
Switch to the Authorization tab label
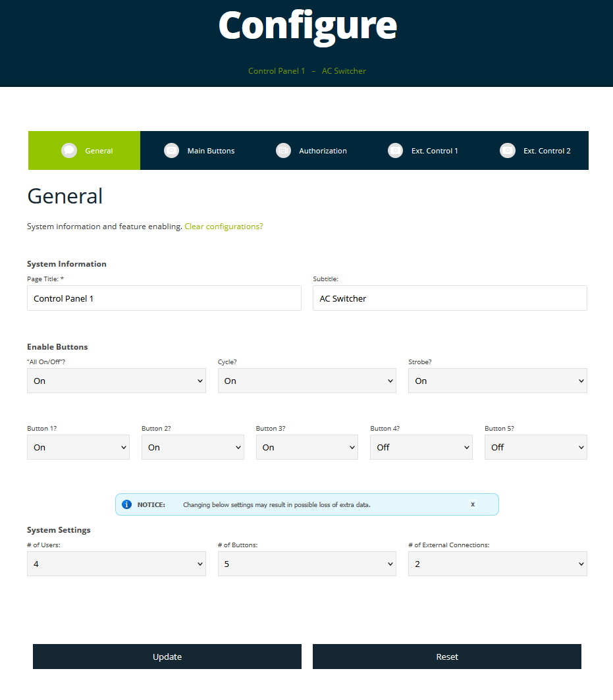point(323,151)
